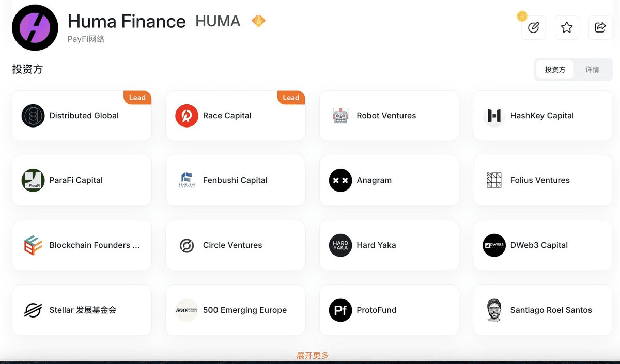620x364 pixels.
Task: Click the Stellar foundation logo icon
Action: coord(33,310)
